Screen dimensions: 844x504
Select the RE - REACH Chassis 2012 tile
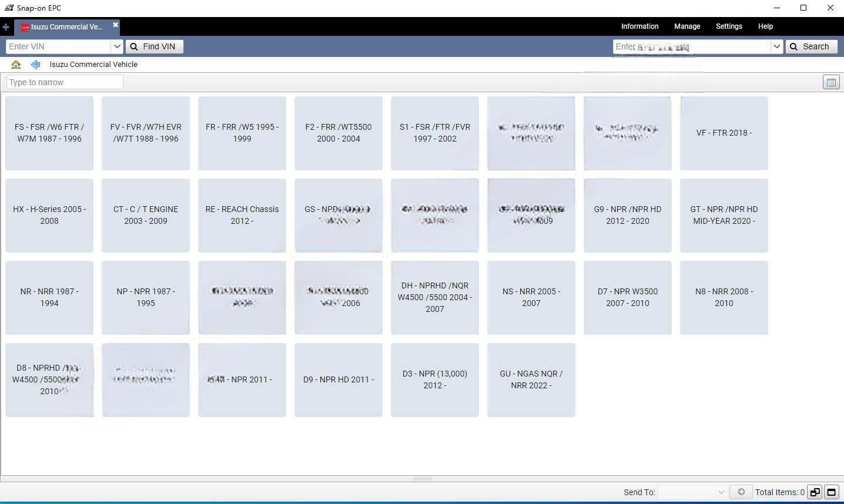pos(242,216)
